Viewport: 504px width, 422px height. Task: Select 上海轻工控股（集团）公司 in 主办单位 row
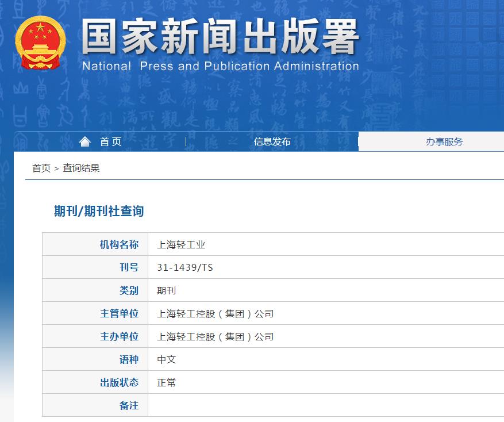[217, 336]
